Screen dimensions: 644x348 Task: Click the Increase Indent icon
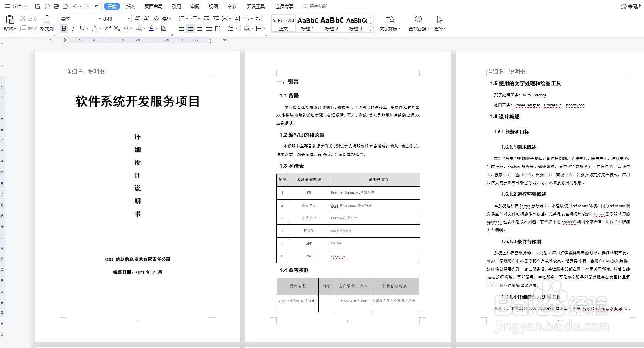(216, 19)
